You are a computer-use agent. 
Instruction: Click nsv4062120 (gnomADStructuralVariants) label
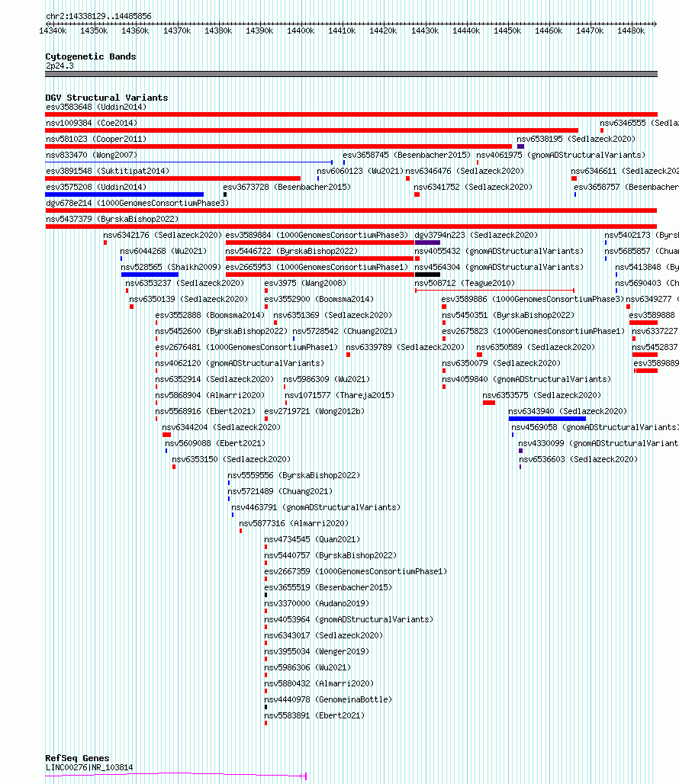pos(240,363)
